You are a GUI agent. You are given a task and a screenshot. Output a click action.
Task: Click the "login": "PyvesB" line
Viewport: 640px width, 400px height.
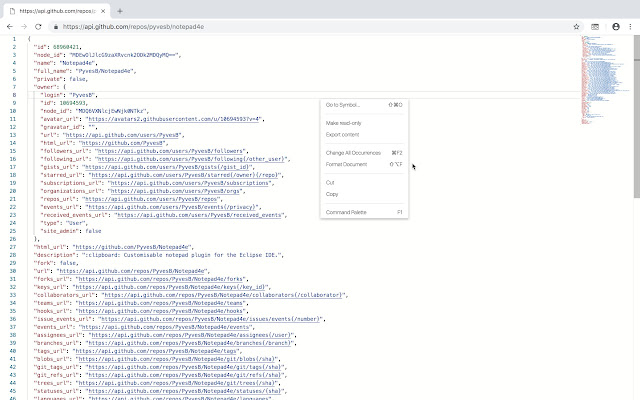click(69, 95)
